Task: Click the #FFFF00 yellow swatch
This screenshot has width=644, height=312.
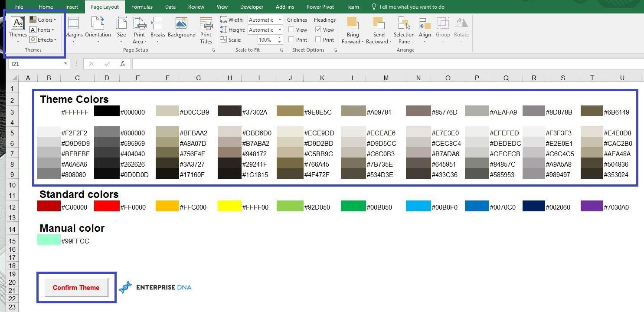Action: (229, 206)
